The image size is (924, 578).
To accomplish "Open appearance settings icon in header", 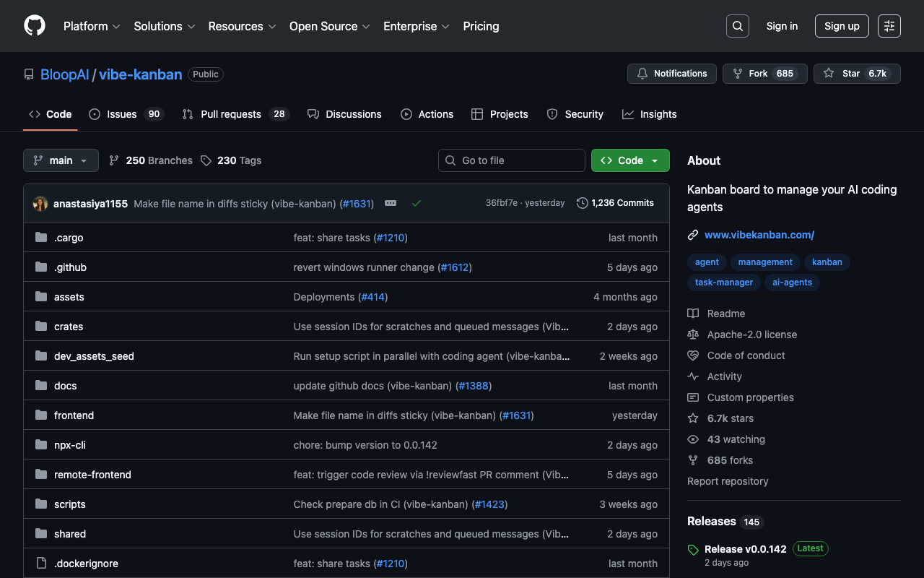I will 889,26.
